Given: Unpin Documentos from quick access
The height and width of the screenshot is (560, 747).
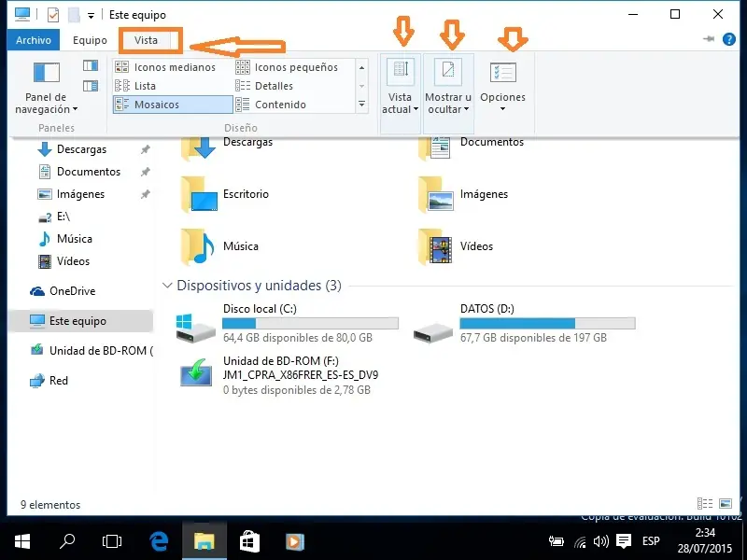Looking at the screenshot, I should pyautogui.click(x=146, y=172).
